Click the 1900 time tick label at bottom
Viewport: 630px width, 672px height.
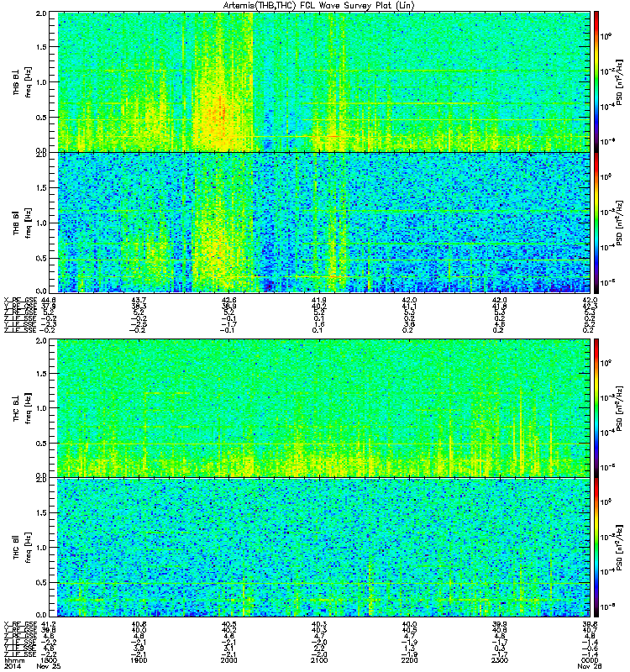(139, 660)
